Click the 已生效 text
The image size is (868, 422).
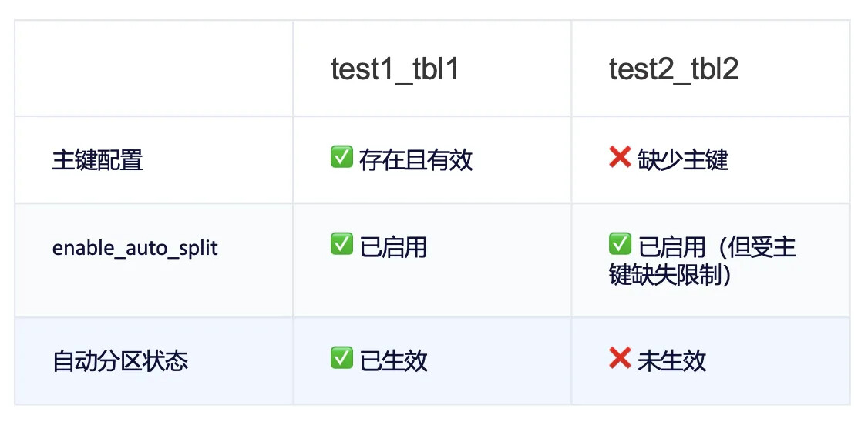tap(393, 360)
